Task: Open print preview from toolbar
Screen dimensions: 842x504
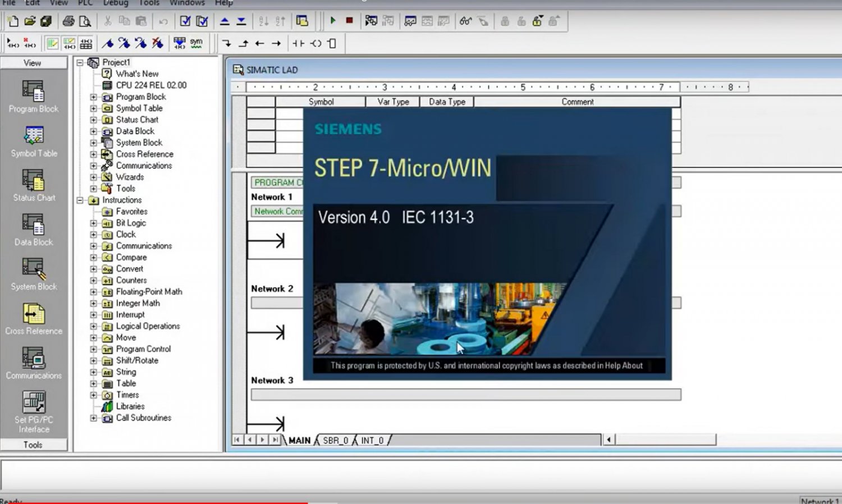Action: (x=85, y=21)
